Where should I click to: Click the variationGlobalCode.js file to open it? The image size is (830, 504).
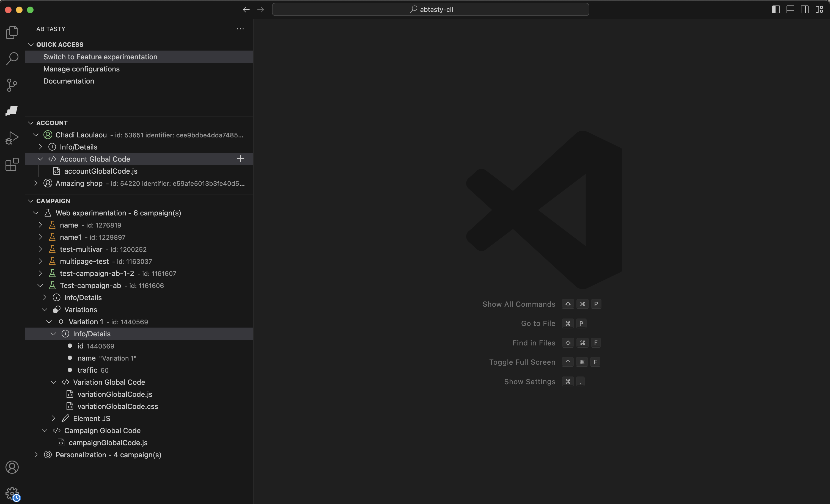click(114, 393)
